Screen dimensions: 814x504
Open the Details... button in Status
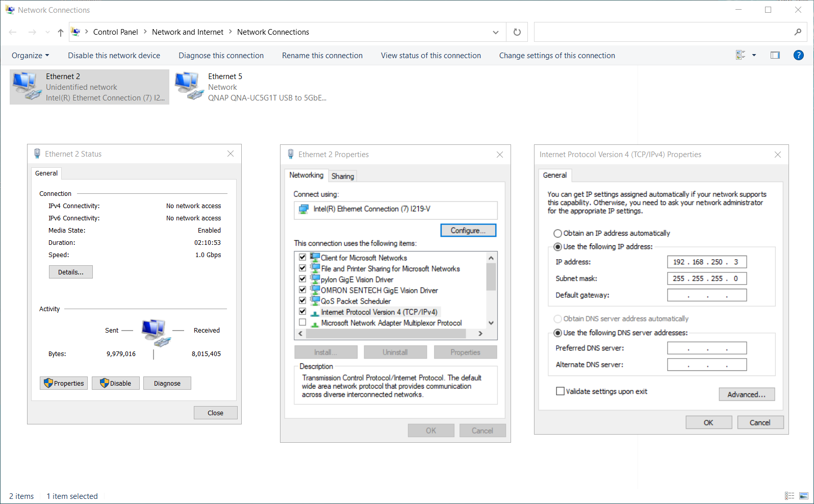pos(70,272)
